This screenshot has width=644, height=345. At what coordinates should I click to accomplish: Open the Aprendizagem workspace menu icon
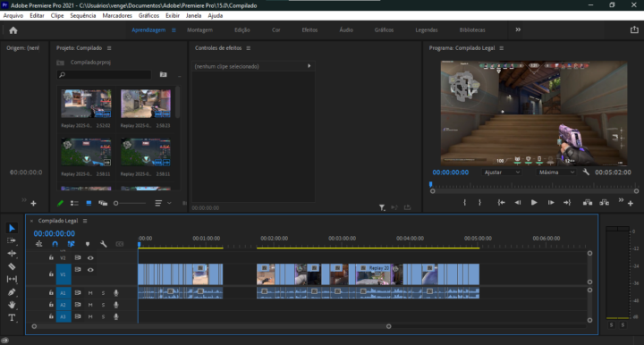pyautogui.click(x=174, y=30)
